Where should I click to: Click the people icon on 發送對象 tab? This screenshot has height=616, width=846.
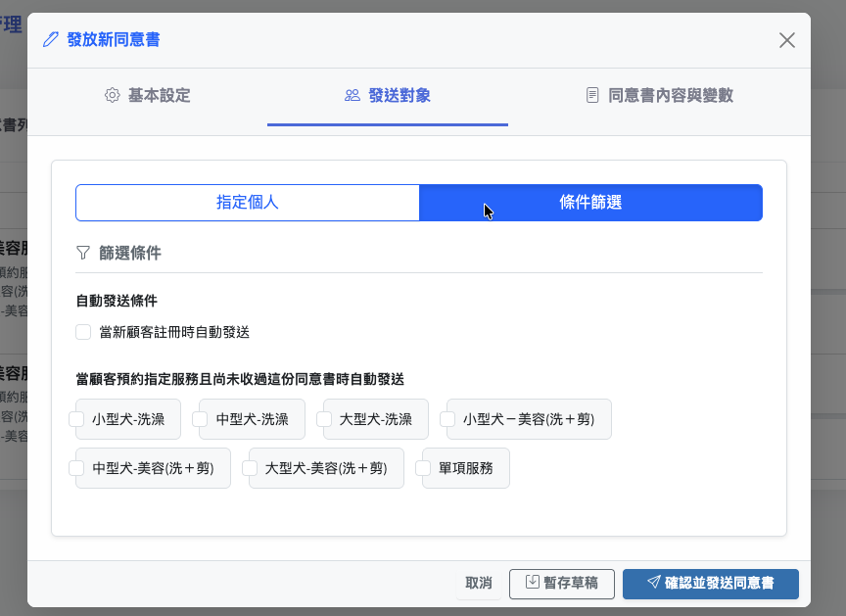tap(352, 95)
